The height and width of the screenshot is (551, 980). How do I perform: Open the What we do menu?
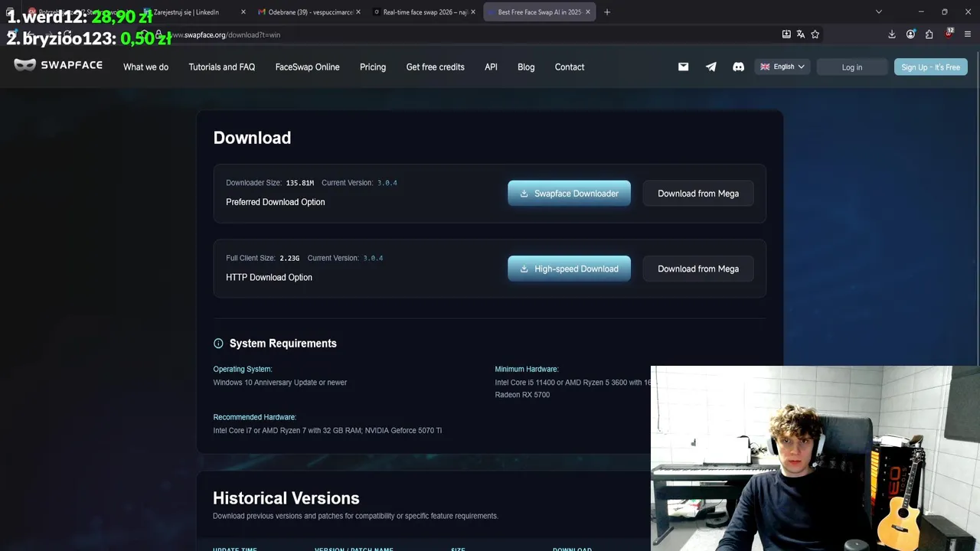tap(145, 67)
